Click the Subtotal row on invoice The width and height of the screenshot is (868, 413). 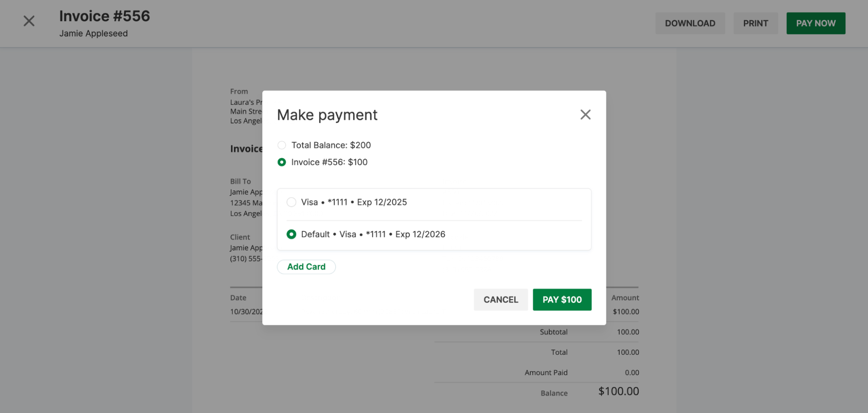(554, 332)
